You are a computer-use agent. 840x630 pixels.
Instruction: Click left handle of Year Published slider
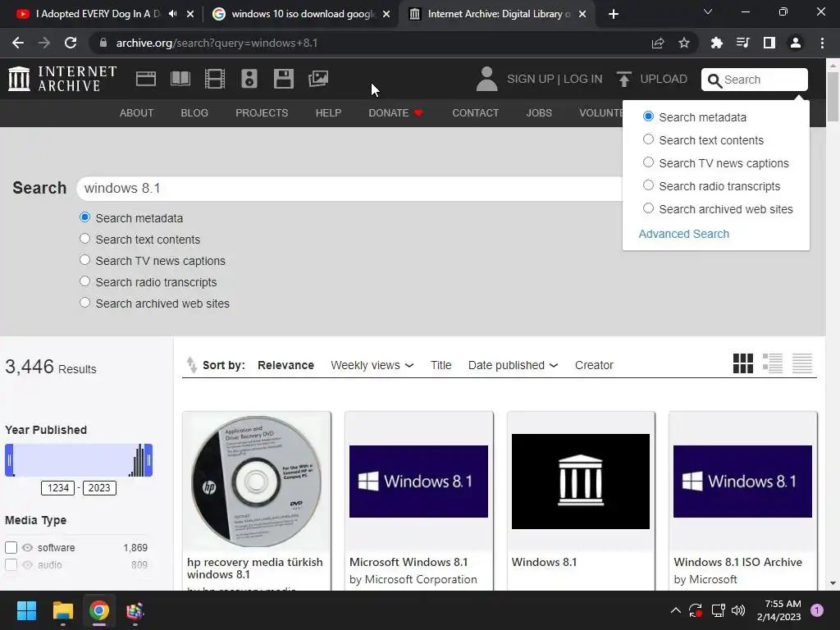pos(9,459)
